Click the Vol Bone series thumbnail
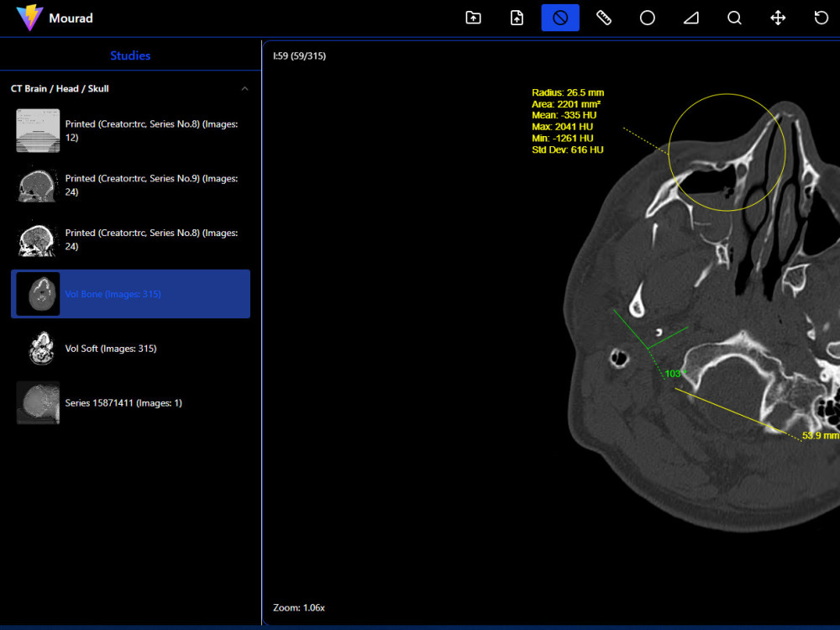840x630 pixels. click(x=38, y=293)
